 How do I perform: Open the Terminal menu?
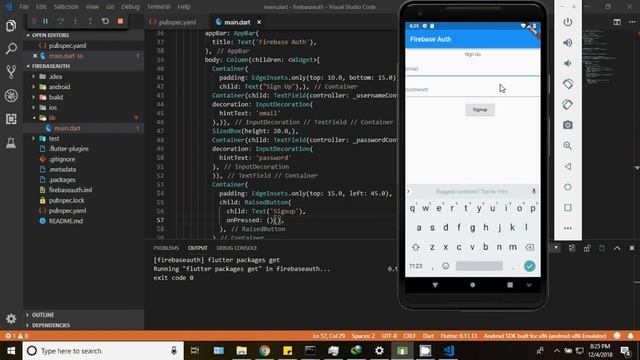click(158, 7)
